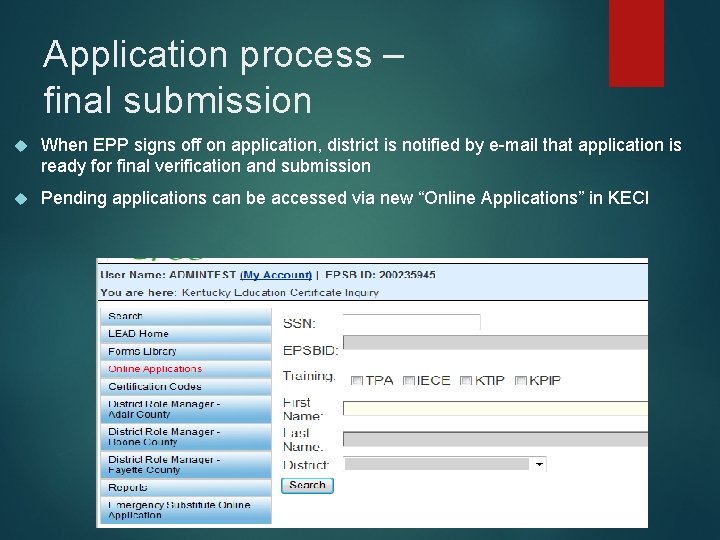
Task: Check the TPA training checkbox
Action: (357, 381)
